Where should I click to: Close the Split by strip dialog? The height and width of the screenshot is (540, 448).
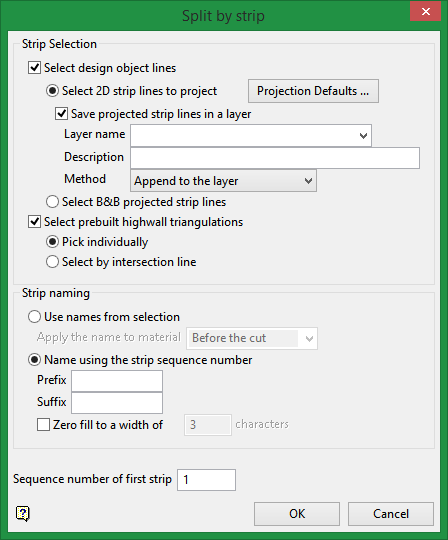click(x=426, y=12)
